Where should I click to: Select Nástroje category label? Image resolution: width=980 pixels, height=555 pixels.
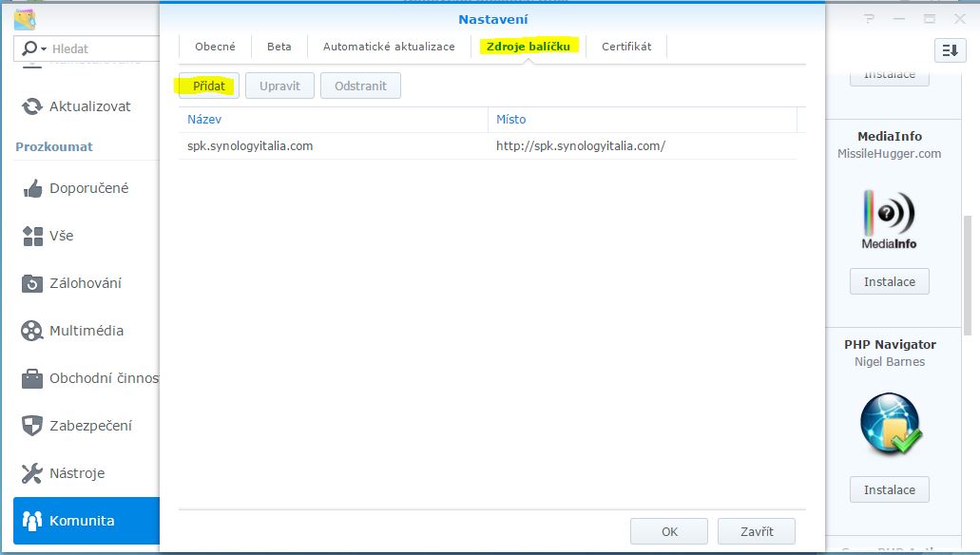click(77, 473)
